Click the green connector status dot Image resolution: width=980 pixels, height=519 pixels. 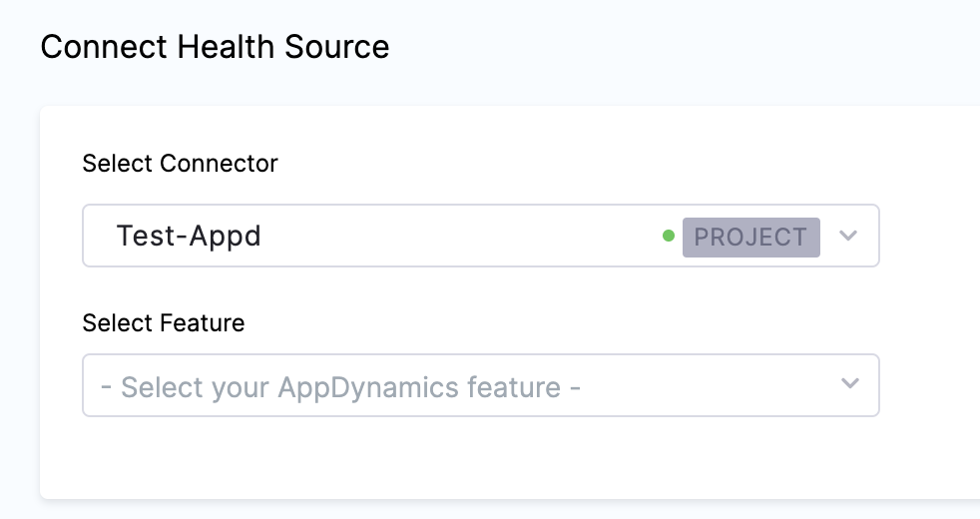coord(669,237)
